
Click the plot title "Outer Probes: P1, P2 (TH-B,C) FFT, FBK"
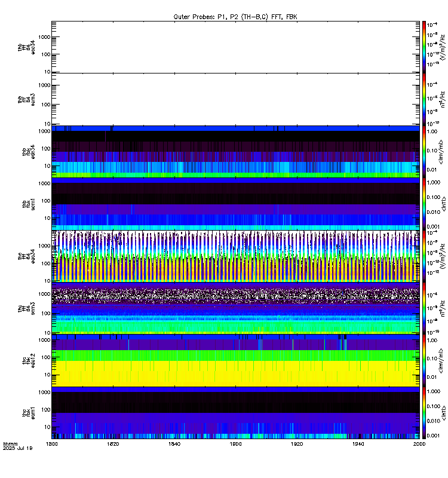235,17
